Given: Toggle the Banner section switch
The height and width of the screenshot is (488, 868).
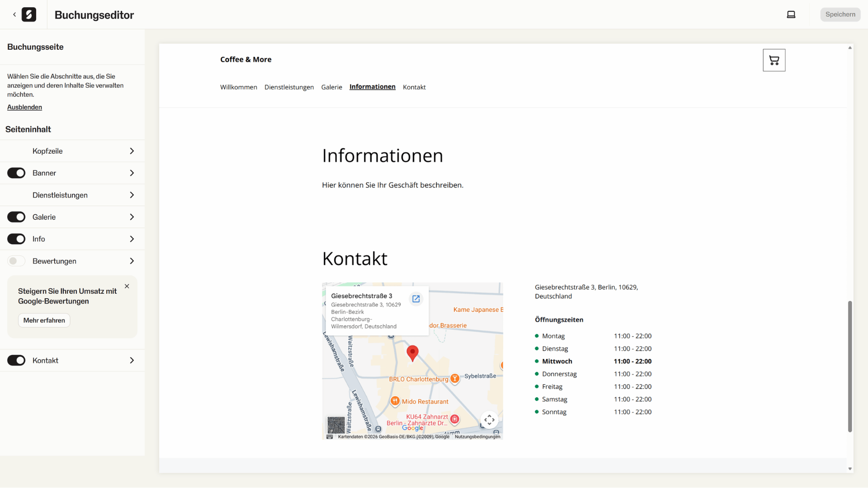Looking at the screenshot, I should point(16,173).
